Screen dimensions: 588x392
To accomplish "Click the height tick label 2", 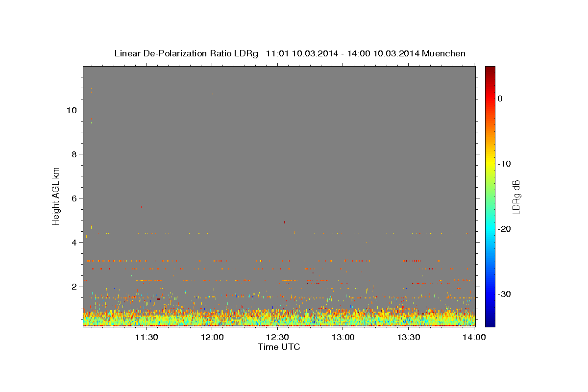I will coord(73,286).
